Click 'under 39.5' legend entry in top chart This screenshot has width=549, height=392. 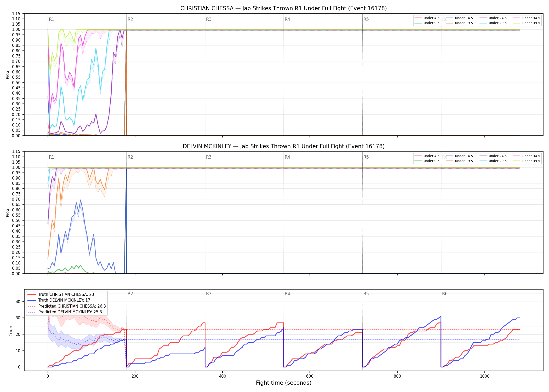click(527, 23)
